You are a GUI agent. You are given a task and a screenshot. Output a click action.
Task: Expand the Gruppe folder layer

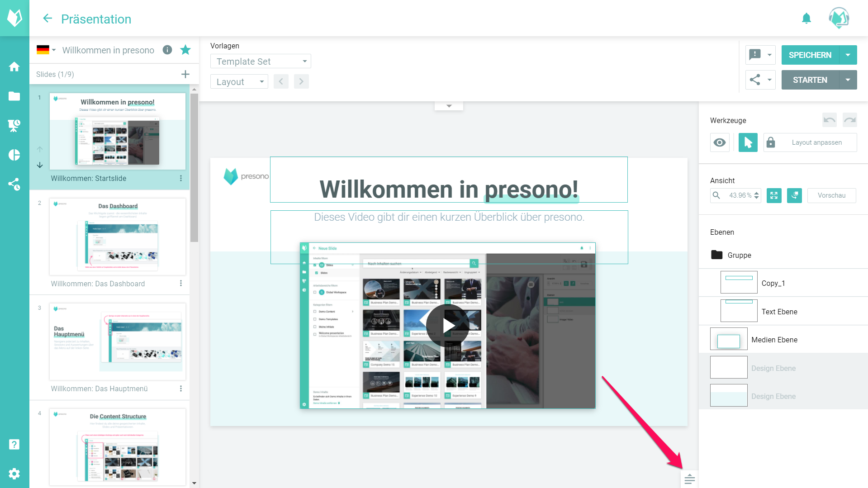pyautogui.click(x=716, y=255)
